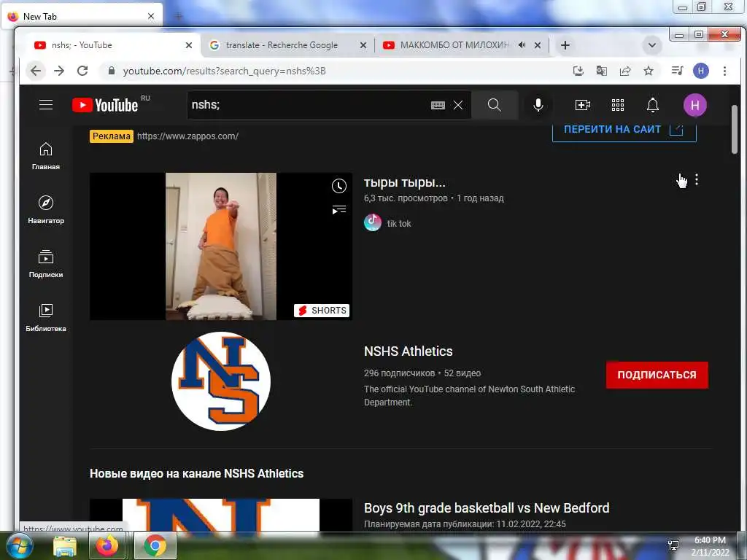Switch to МАККОМБО ОТ МИЛОХИН tab

455,45
